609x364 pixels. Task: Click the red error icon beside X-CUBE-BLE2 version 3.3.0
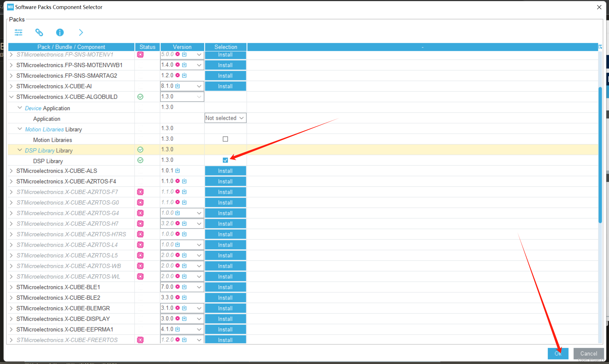pyautogui.click(x=177, y=297)
